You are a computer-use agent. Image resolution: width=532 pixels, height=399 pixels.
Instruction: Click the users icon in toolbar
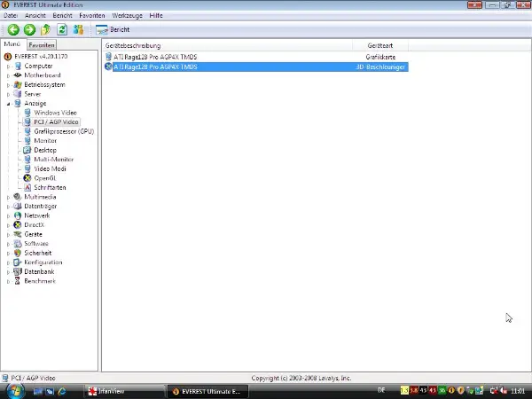78,29
